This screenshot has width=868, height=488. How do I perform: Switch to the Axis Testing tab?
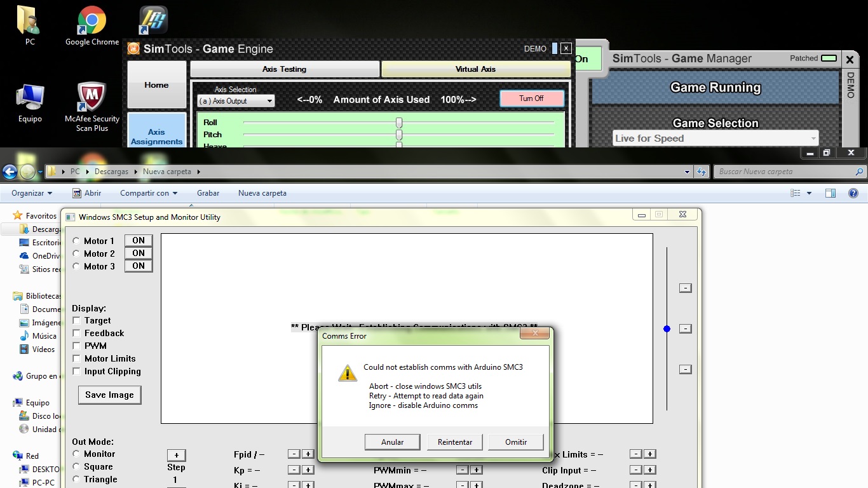click(285, 69)
